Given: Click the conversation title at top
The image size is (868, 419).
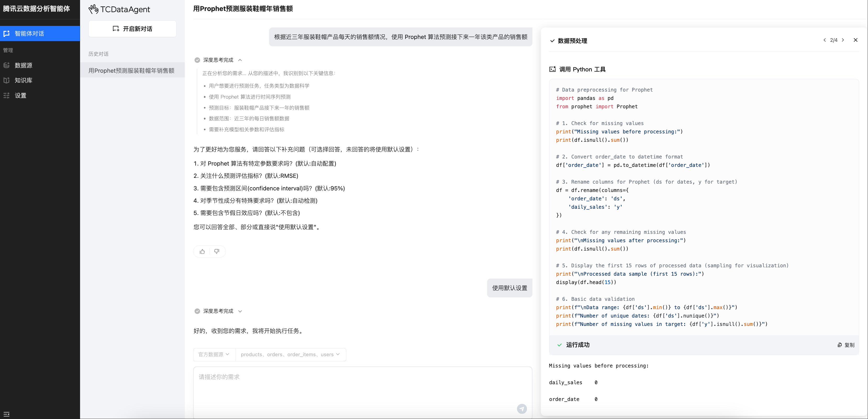Looking at the screenshot, I should tap(243, 9).
